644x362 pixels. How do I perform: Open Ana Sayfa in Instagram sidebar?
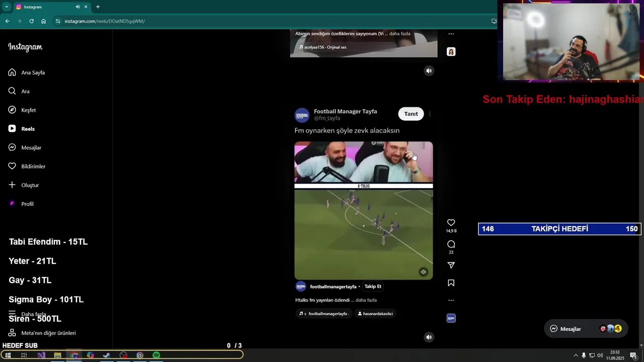[27, 72]
